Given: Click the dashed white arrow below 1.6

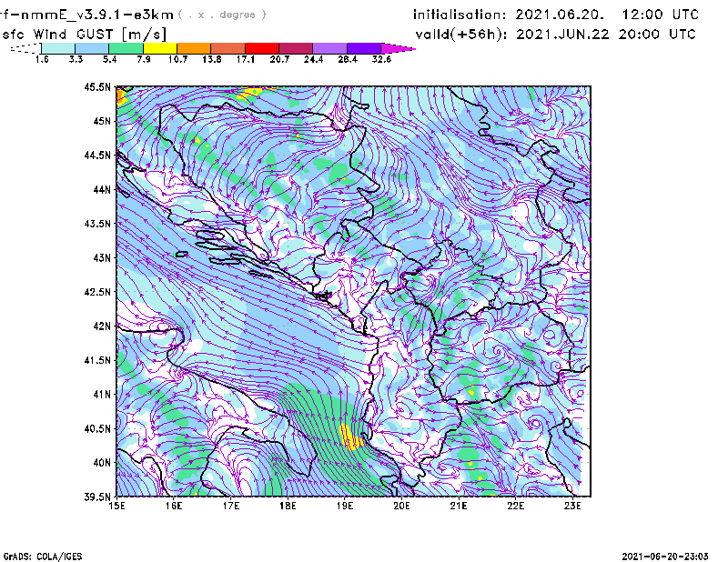Looking at the screenshot, I should point(25,48).
